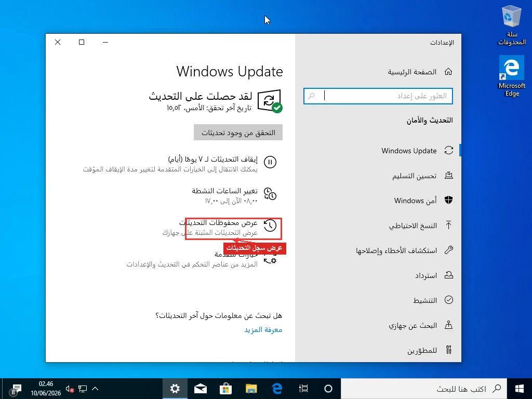Click Settings gear on taskbar
Viewport: 532px width, 399px height.
click(175, 389)
